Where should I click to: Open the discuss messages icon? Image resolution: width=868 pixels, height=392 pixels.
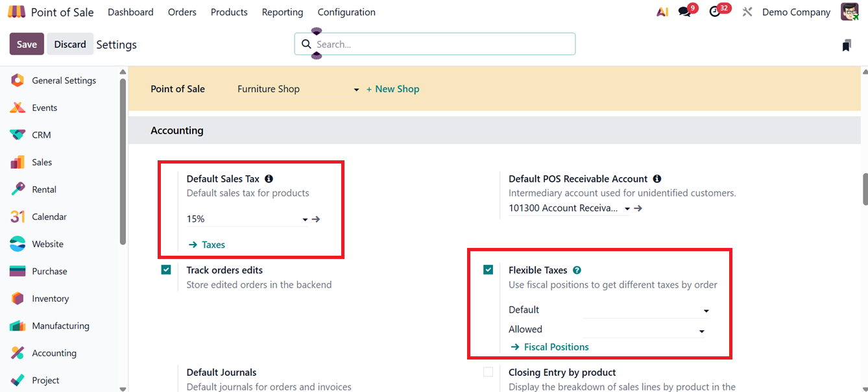click(684, 12)
